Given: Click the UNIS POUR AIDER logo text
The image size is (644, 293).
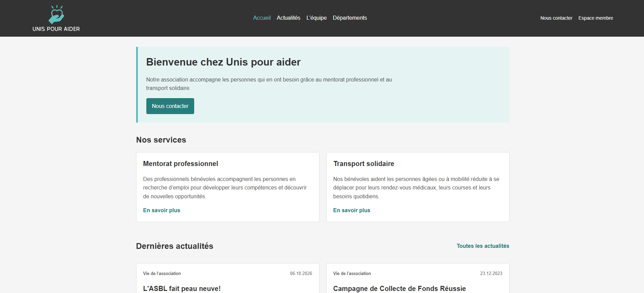Looking at the screenshot, I should click(x=56, y=29).
